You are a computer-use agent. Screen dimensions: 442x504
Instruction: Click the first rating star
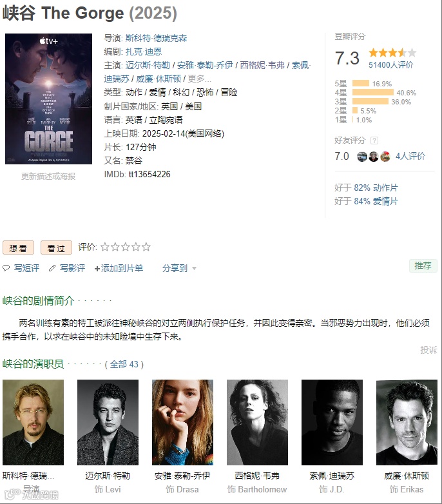105,247
